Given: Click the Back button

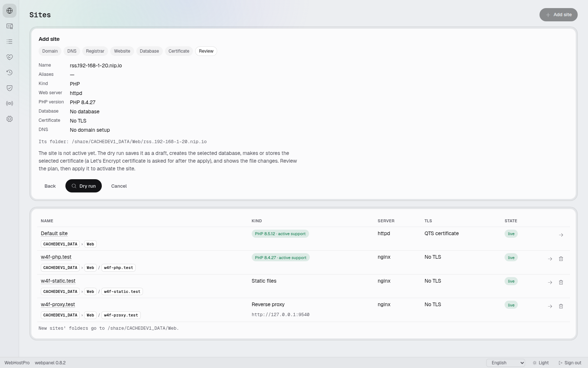Looking at the screenshot, I should click(x=50, y=186).
